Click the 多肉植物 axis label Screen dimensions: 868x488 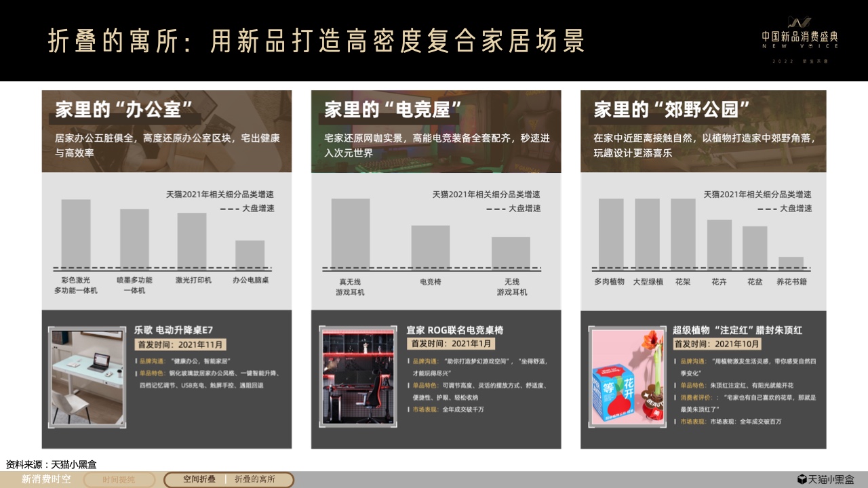610,281
